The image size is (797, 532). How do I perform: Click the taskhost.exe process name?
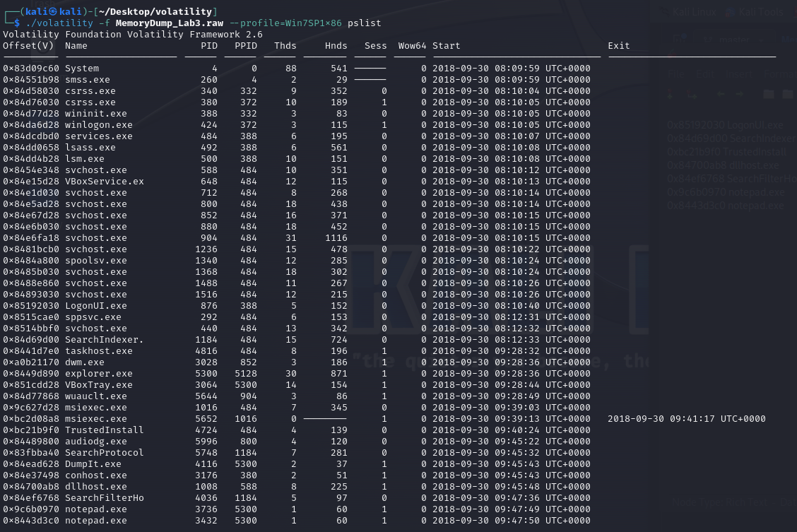point(99,350)
